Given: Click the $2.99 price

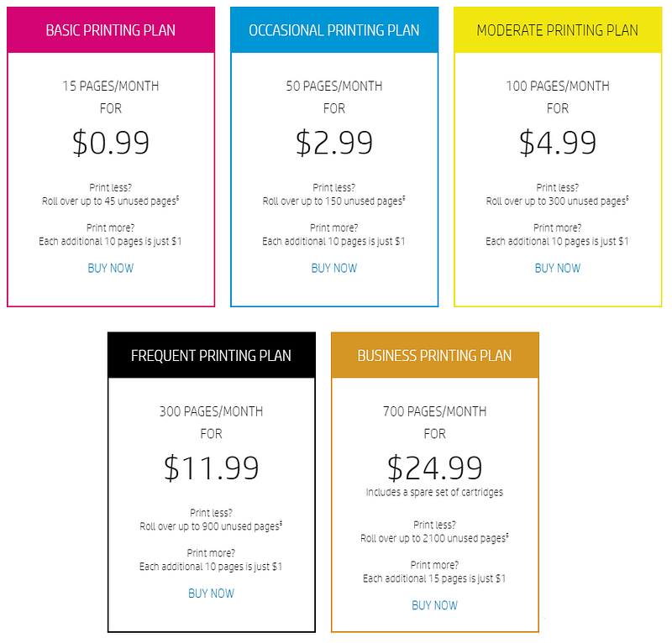Looking at the screenshot, I should pyautogui.click(x=334, y=143).
